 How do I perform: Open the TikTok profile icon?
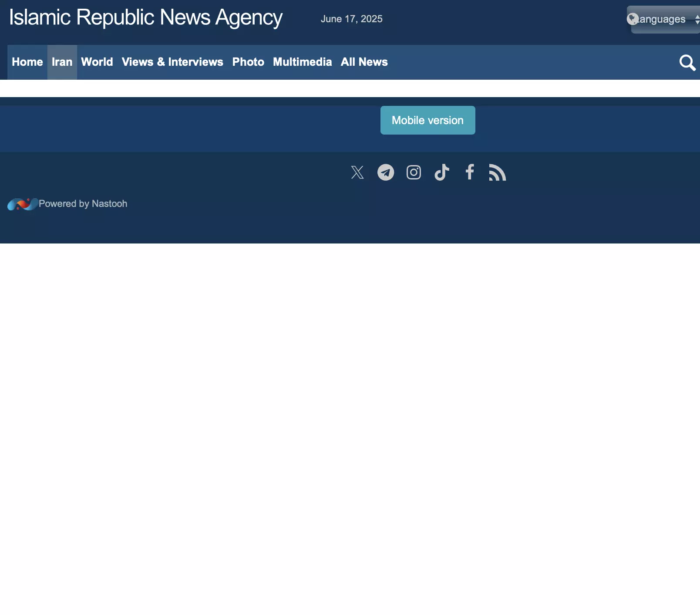tap(442, 172)
